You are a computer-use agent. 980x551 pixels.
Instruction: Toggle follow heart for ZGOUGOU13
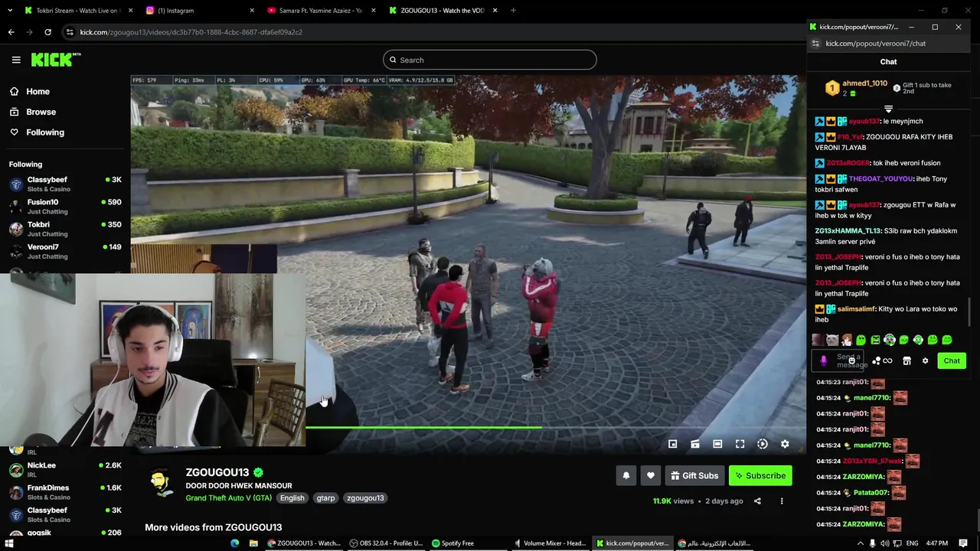(x=651, y=476)
